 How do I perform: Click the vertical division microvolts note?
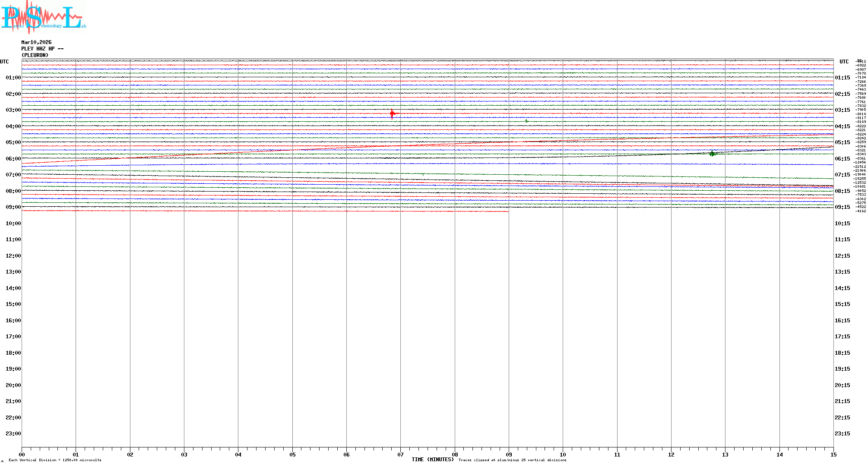pos(55,460)
